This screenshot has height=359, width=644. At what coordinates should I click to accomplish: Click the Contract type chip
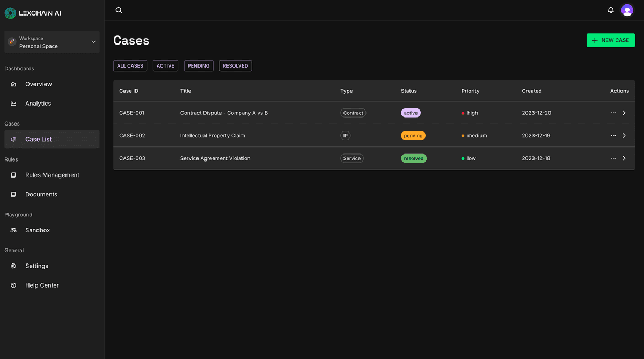(353, 113)
